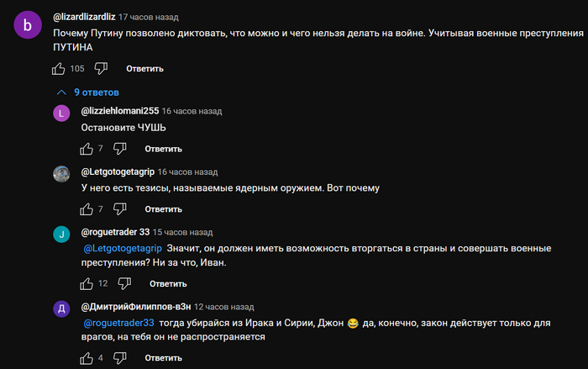Viewport: 588px width, 369px height.
Task: Like the "Остановите ЧУШЬ" reply
Action: [87, 149]
